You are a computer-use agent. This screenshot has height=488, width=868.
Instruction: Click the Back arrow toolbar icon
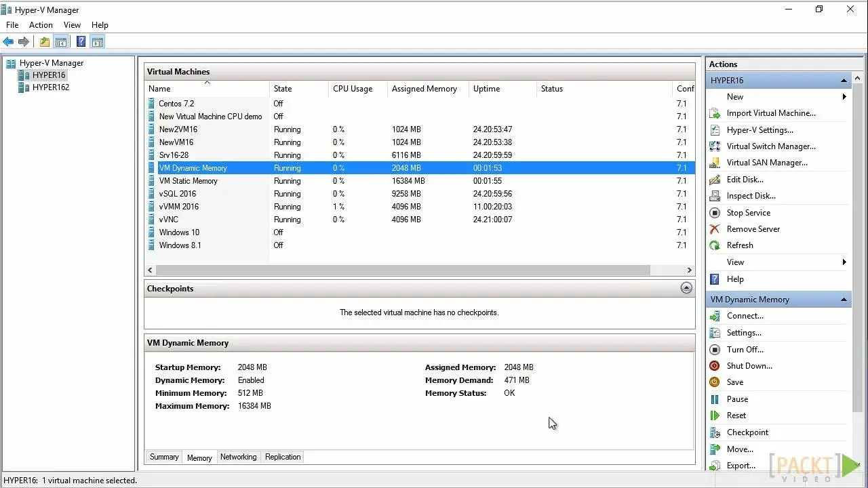coord(8,42)
